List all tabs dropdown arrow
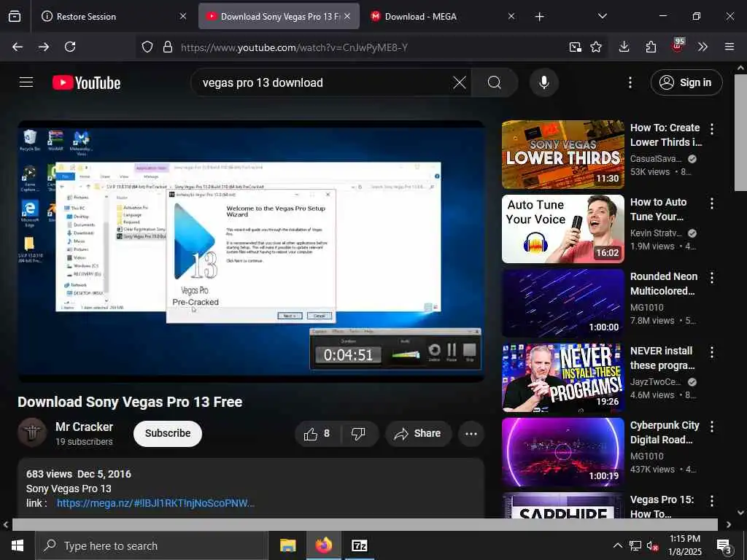The height and width of the screenshot is (560, 747). pos(602,16)
